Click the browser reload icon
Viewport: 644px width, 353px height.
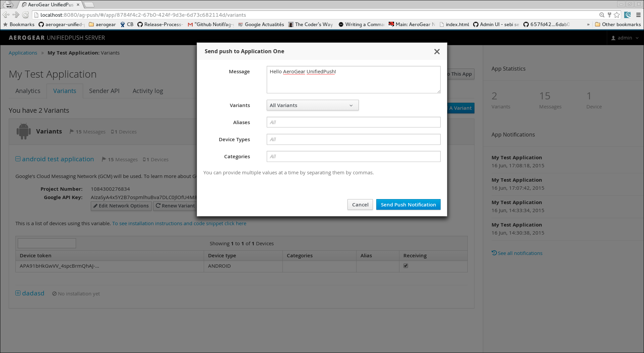coord(25,15)
